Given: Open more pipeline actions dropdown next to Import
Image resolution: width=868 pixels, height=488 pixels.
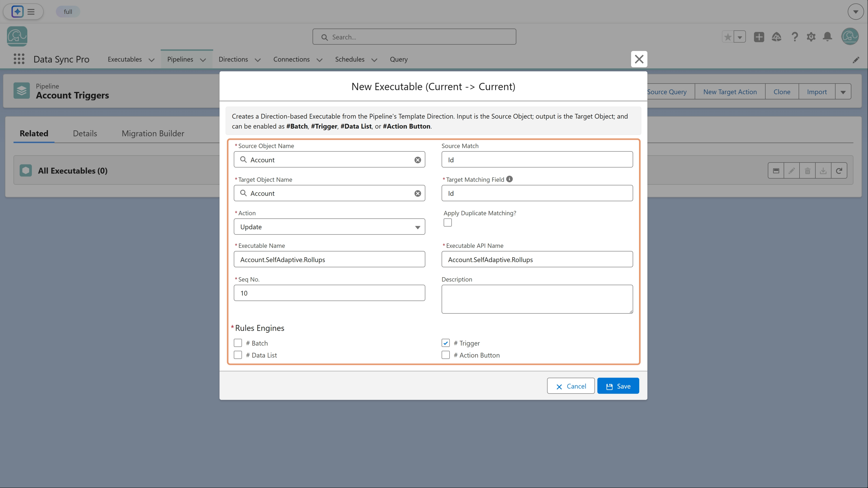Looking at the screenshot, I should click(x=843, y=91).
